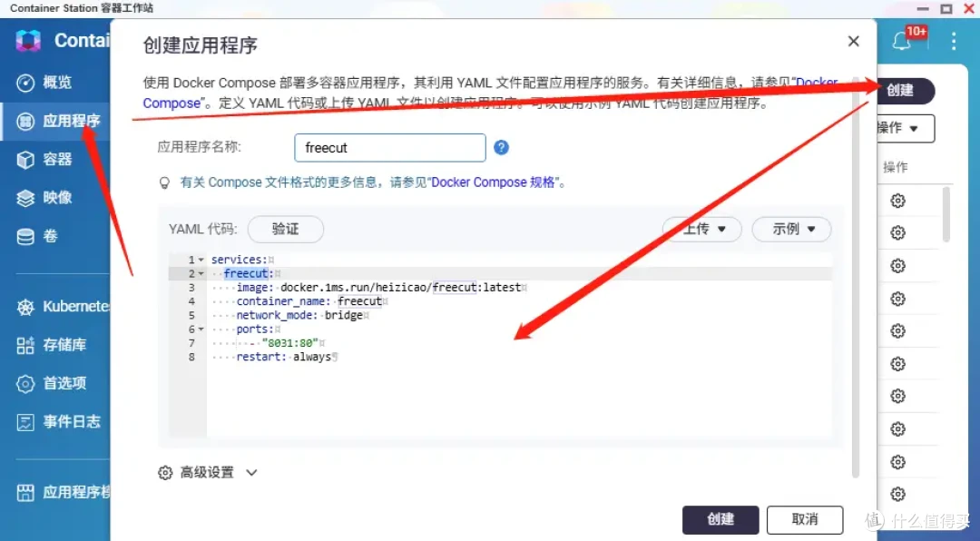
Task: Open the notifications bell icon
Action: point(902,41)
